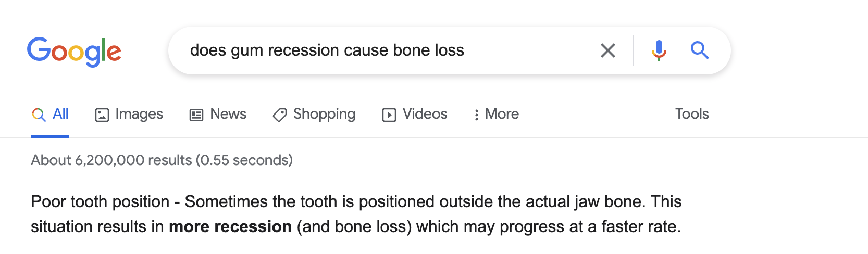Open the Images tab label
868x254 pixels.
(139, 114)
